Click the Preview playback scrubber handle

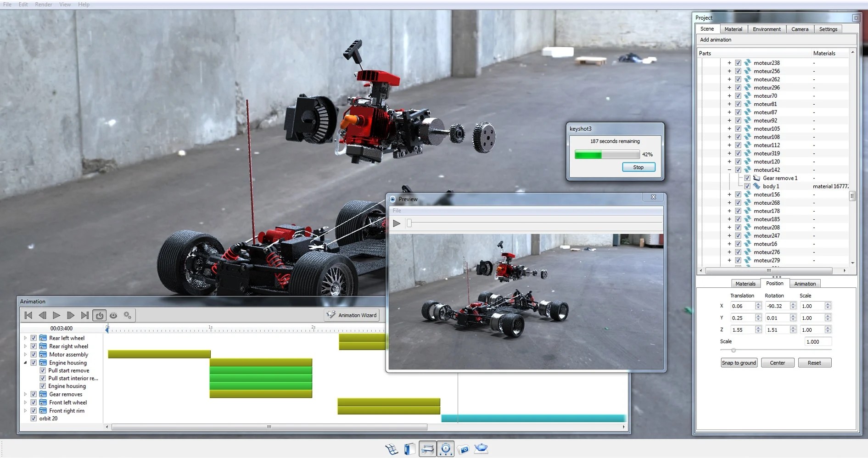pyautogui.click(x=409, y=223)
